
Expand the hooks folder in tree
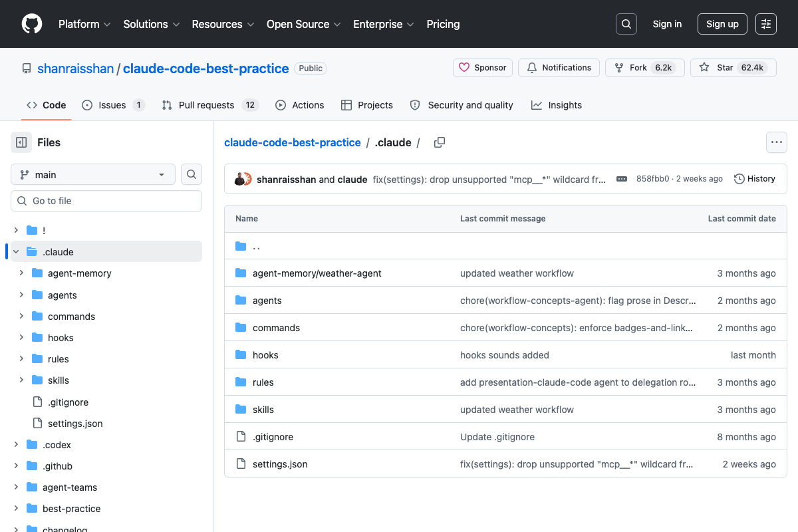pyautogui.click(x=21, y=337)
